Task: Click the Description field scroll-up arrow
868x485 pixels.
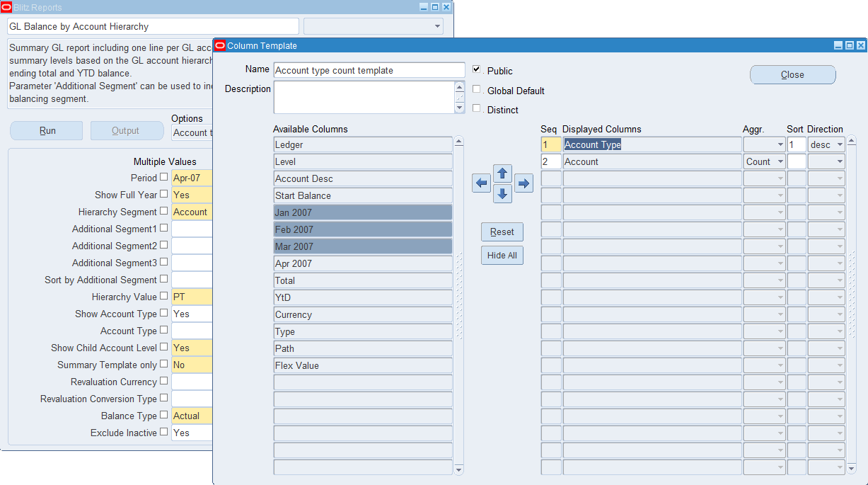Action: 460,85
